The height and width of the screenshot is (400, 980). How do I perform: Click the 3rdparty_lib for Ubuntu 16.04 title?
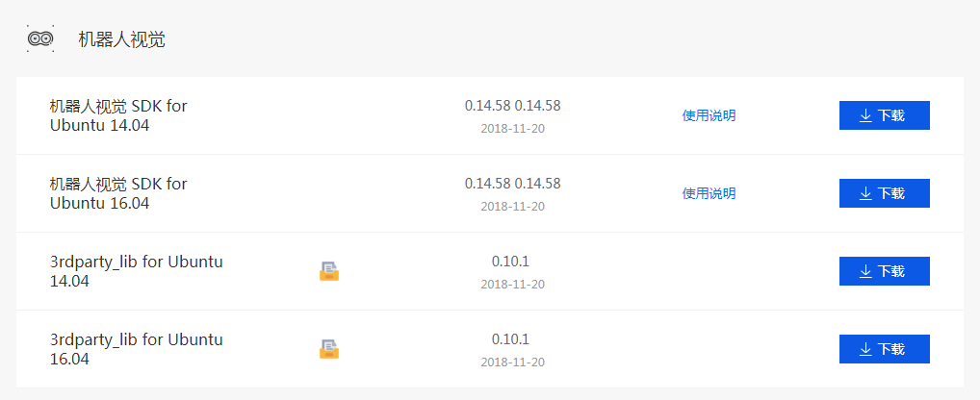137,349
